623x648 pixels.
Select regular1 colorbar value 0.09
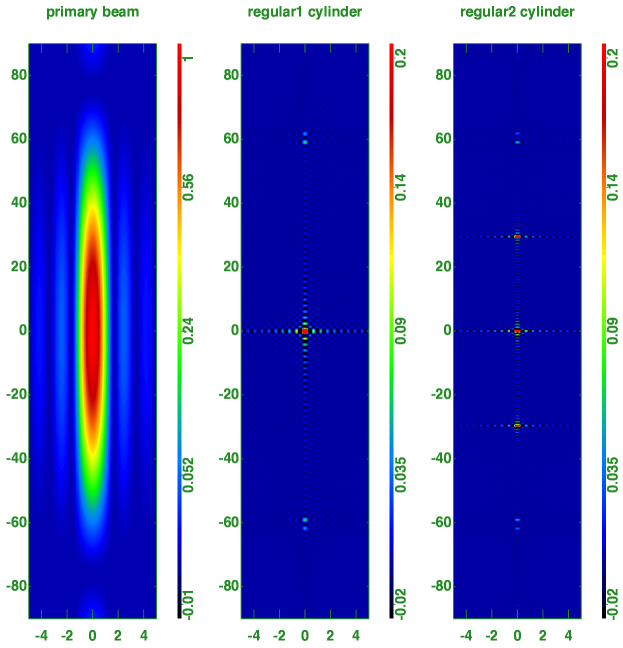click(x=401, y=331)
